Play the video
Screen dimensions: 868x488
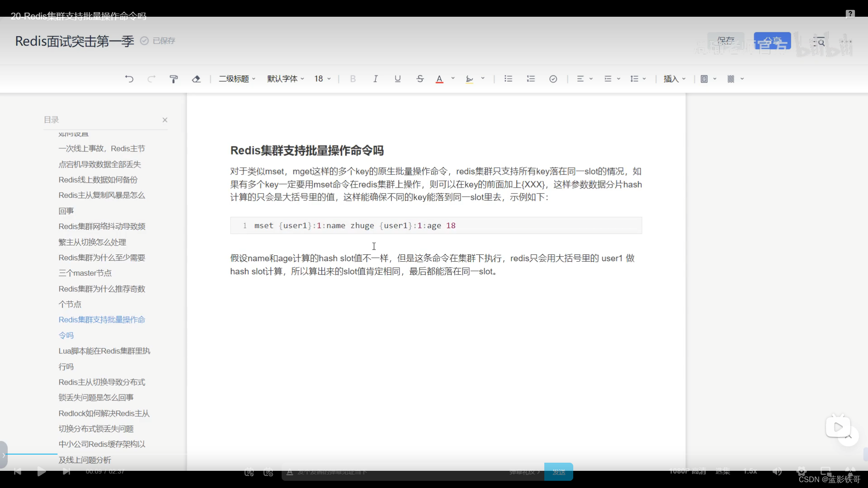[x=42, y=471]
